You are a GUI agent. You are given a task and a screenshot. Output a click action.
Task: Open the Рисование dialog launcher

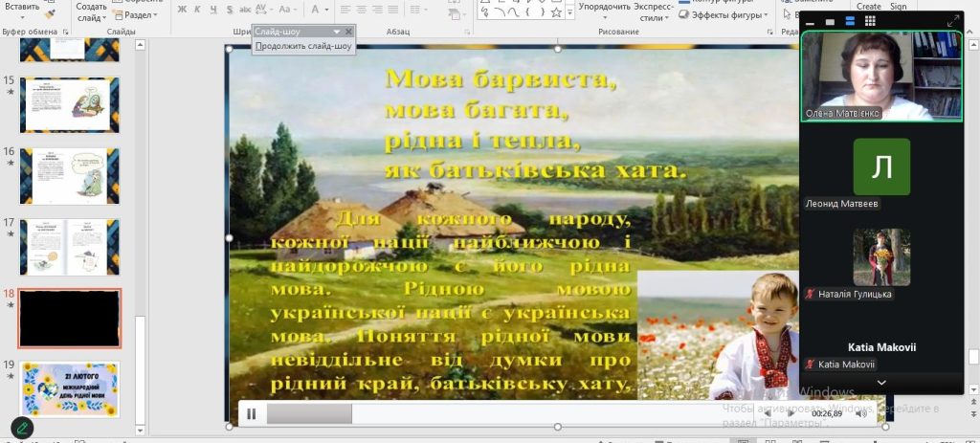(x=769, y=32)
